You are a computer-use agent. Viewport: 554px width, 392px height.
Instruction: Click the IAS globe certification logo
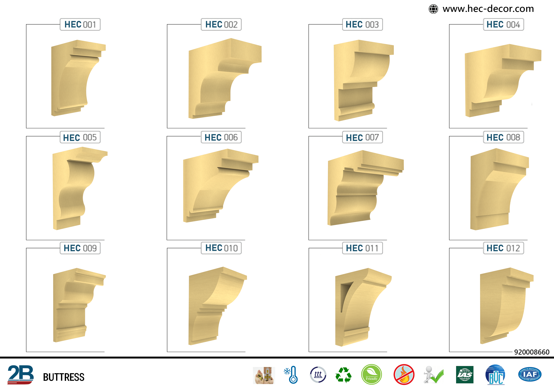click(x=464, y=375)
